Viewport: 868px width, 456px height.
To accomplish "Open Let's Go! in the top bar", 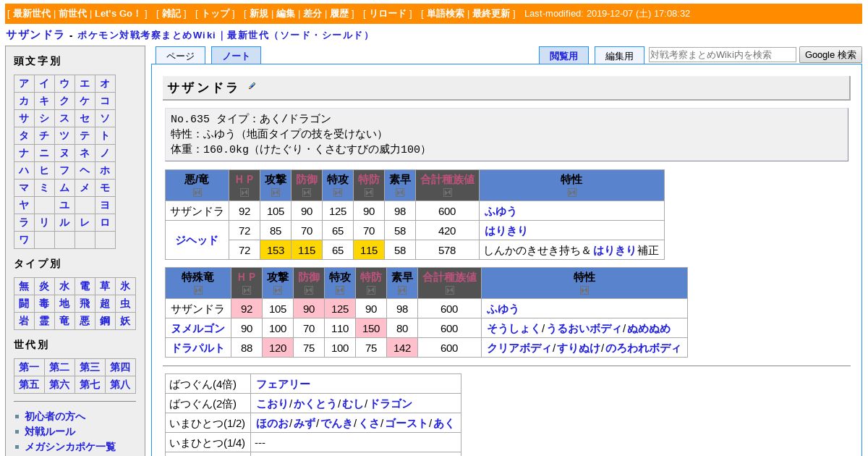I will pos(117,14).
